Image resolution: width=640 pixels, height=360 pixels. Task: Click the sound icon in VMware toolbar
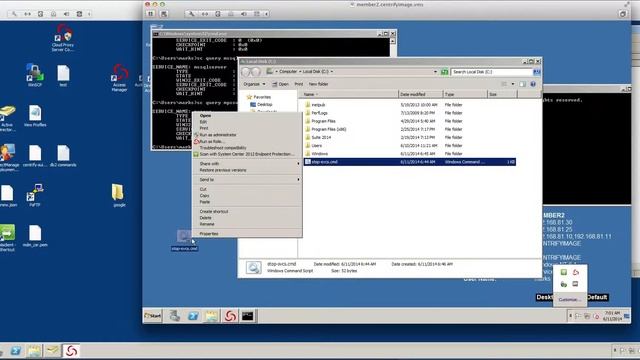(244, 14)
